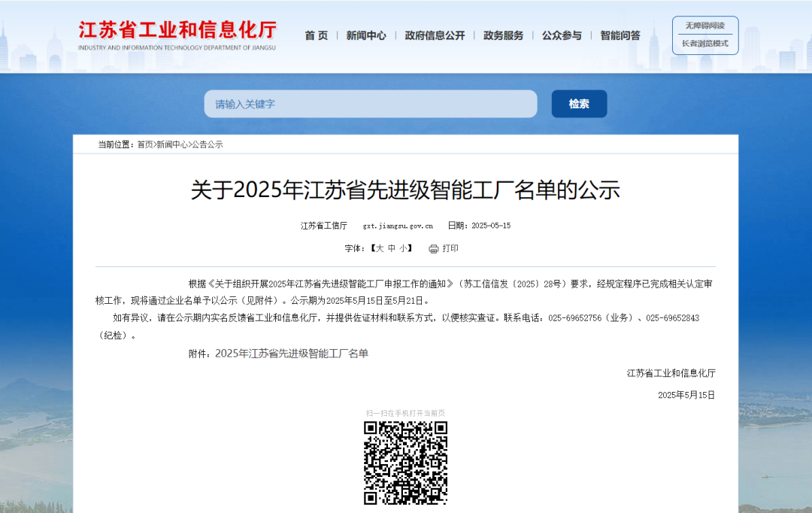Open 智能问答 in the navigation bar
The image size is (812, 513).
tap(620, 35)
